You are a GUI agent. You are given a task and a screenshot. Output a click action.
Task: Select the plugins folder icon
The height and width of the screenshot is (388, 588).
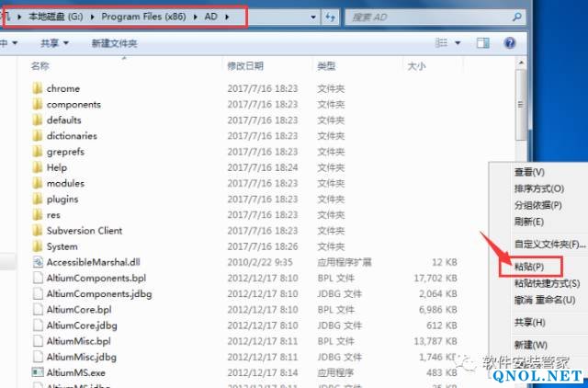37,199
